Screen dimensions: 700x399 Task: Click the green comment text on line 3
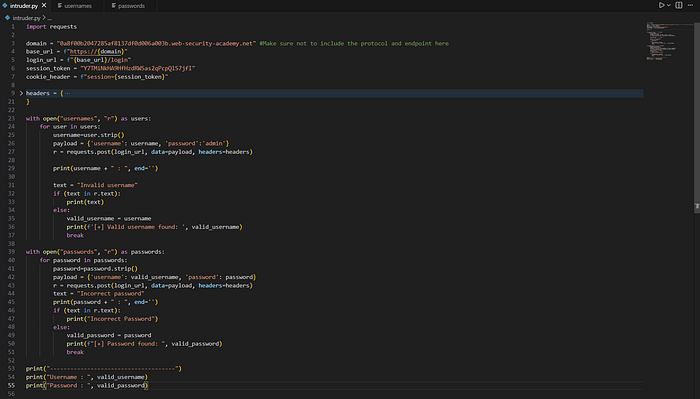(354, 43)
